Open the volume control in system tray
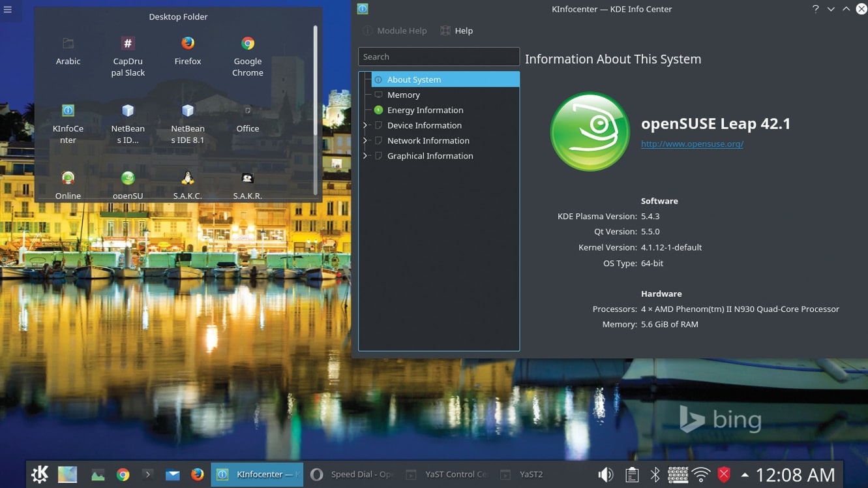This screenshot has height=488, width=868. [x=605, y=474]
